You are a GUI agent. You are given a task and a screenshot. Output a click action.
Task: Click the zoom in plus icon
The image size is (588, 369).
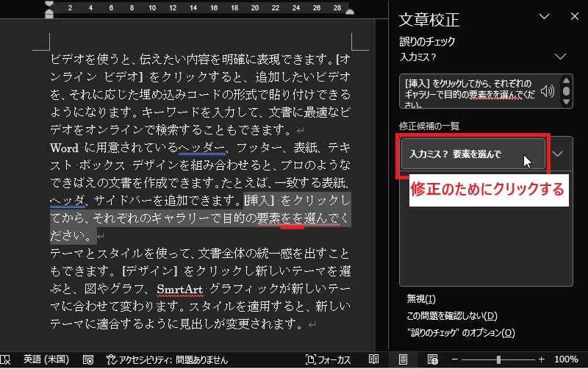pyautogui.click(x=543, y=359)
